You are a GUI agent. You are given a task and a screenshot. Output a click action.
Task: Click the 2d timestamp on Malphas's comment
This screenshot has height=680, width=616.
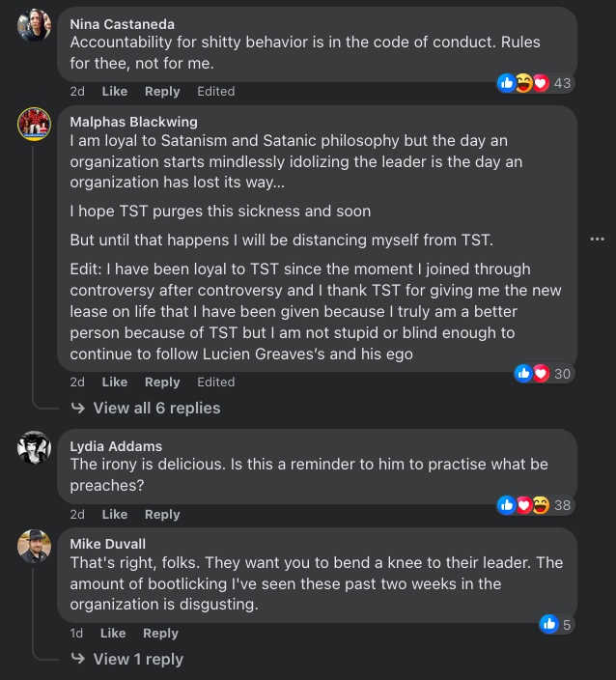[77, 382]
